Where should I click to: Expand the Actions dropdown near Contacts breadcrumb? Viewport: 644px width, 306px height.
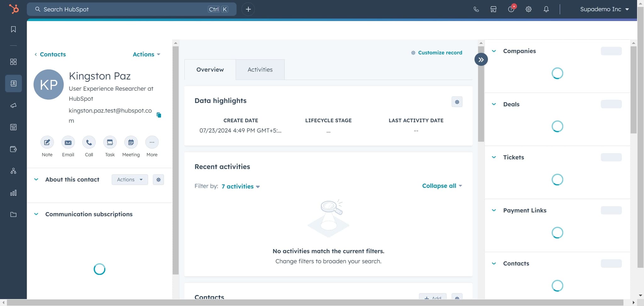pyautogui.click(x=146, y=54)
